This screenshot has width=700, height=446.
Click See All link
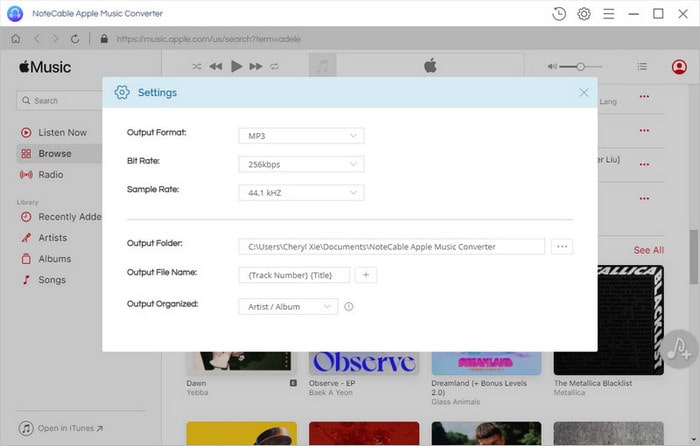pyautogui.click(x=648, y=250)
